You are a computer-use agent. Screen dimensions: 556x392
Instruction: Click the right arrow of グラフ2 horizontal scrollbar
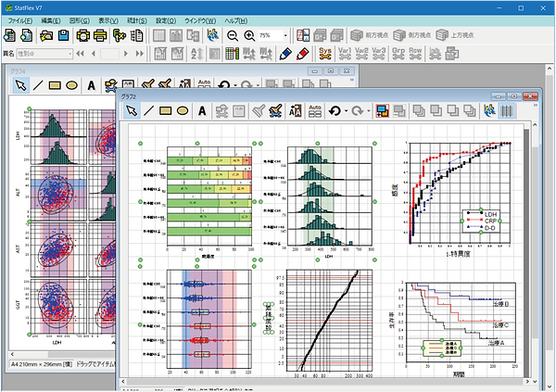pyautogui.click(x=527, y=382)
